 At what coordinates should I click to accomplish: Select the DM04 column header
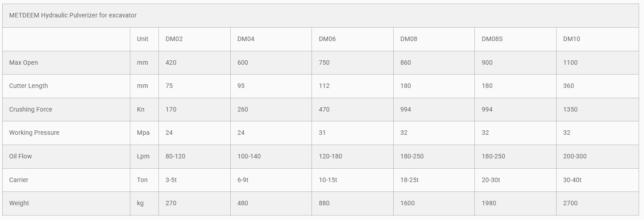coord(246,39)
